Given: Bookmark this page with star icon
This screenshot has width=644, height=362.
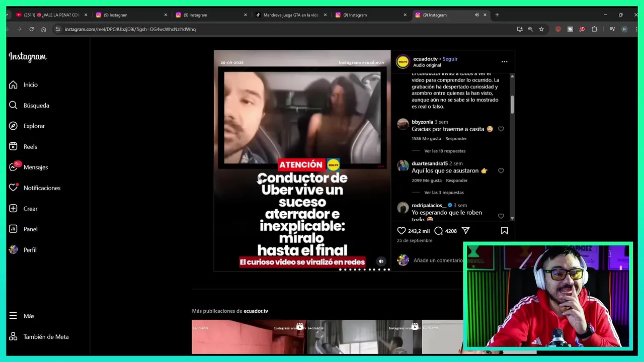Looking at the screenshot, I should tap(541, 29).
